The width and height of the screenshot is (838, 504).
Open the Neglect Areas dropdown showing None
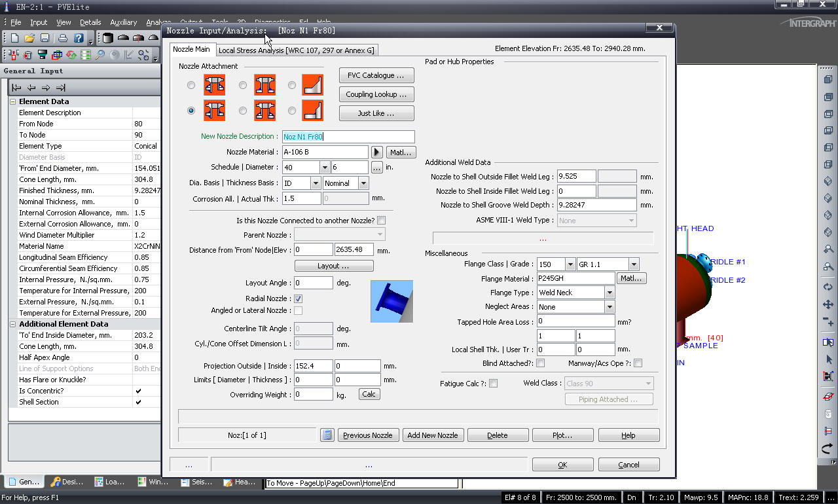(x=610, y=307)
